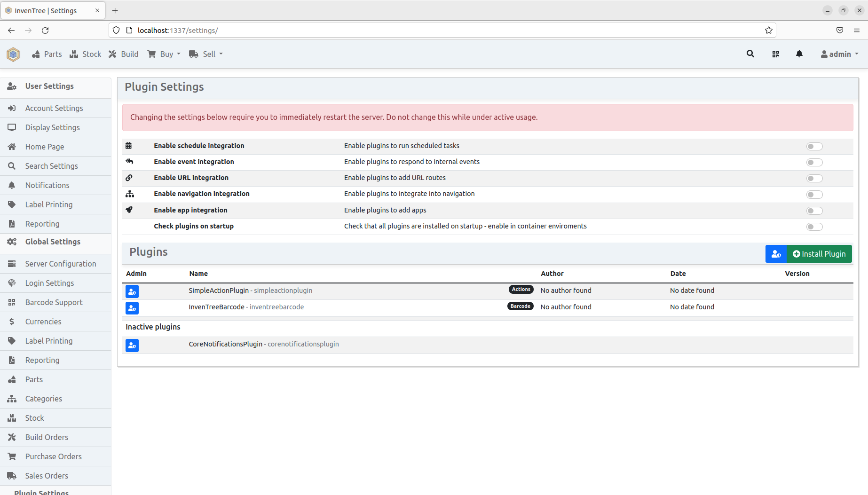Screen dimensions: 868x495
Task: Sort plugins by the Author column header
Action: point(552,274)
